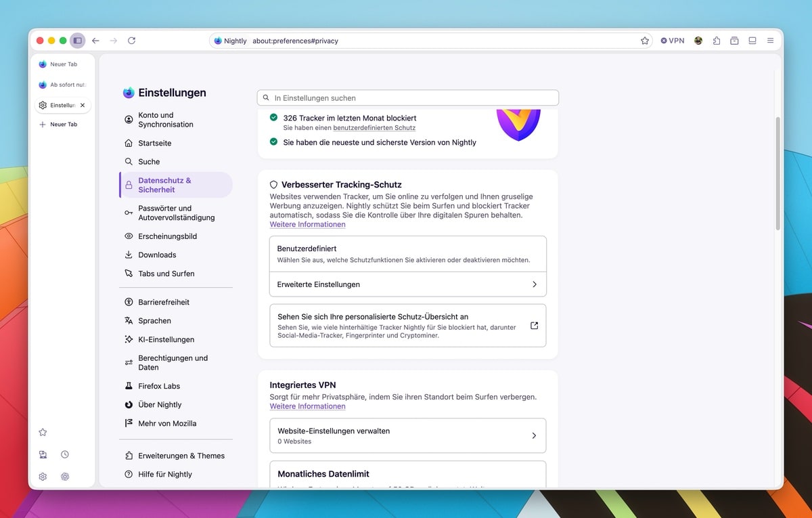Open Barrierefreiheit settings

(x=176, y=302)
